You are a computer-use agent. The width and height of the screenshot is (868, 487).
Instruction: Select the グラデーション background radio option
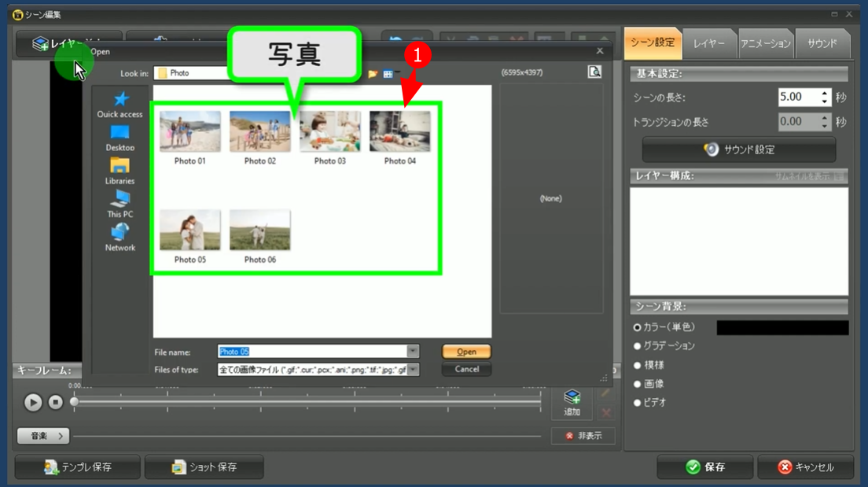[638, 346]
